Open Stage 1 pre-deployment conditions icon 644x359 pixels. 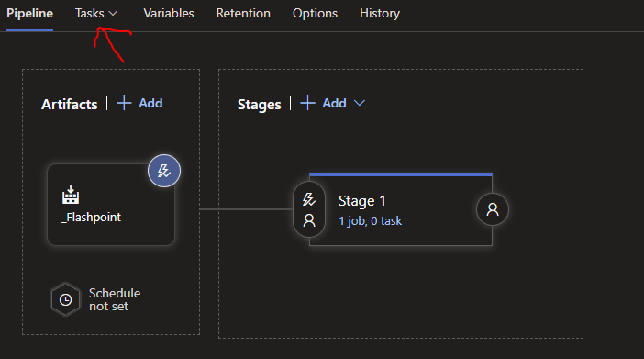[309, 200]
